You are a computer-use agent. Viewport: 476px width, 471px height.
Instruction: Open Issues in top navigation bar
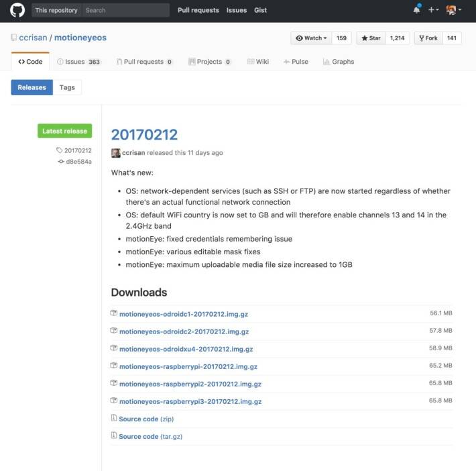point(237,10)
